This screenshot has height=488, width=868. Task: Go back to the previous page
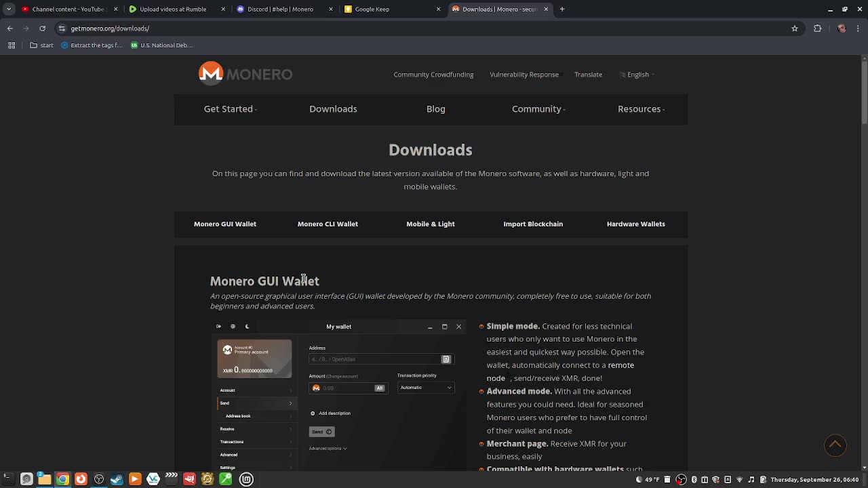9,28
